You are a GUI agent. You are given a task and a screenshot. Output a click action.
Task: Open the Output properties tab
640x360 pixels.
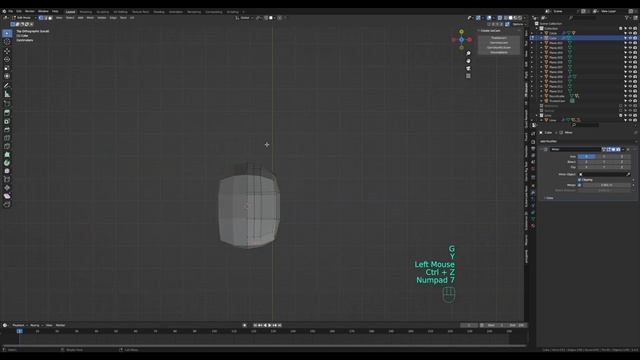point(533,149)
